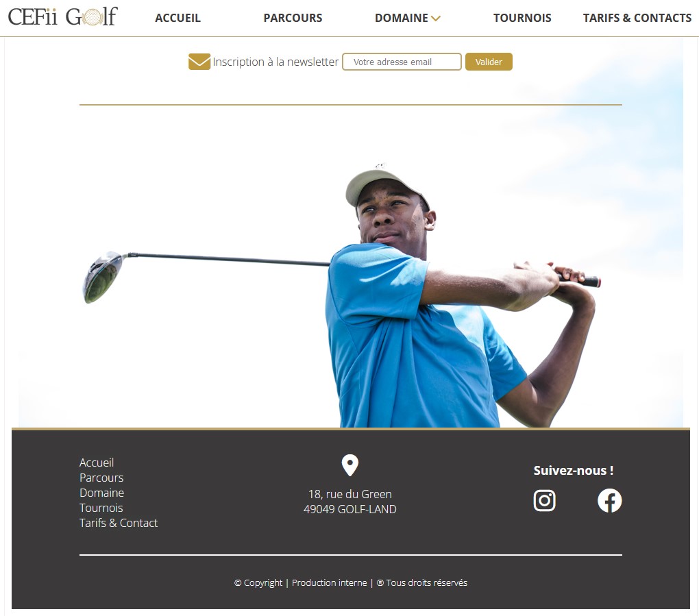The width and height of the screenshot is (699, 616).
Task: Open the Domaine footer link
Action: tap(101, 493)
